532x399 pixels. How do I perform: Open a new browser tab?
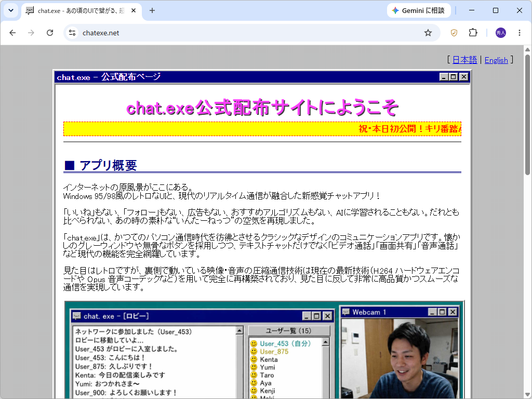[x=152, y=10]
